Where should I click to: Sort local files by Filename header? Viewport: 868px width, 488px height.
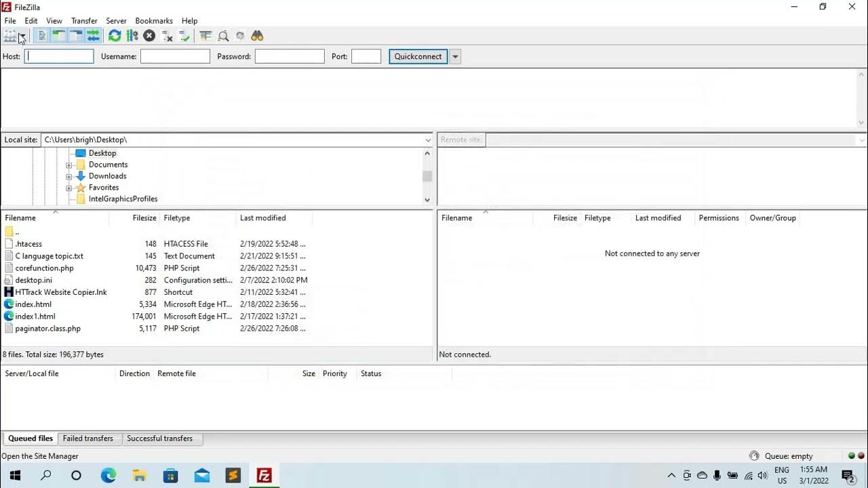tap(55, 218)
